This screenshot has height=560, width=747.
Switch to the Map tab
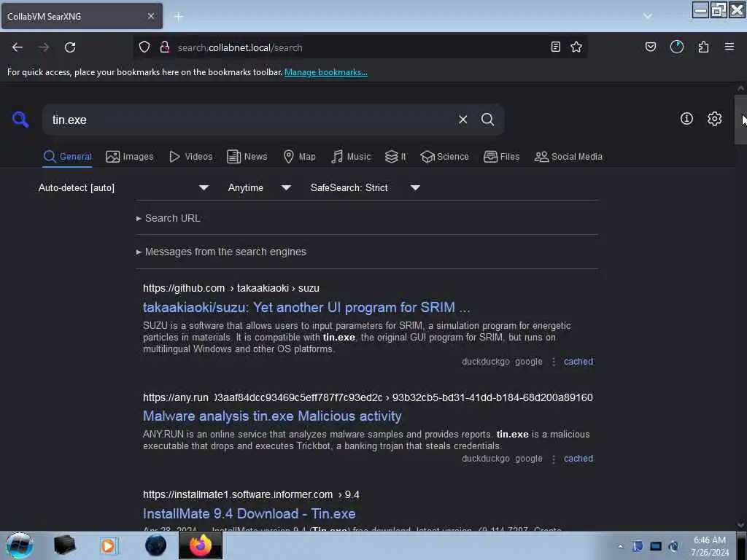(x=300, y=157)
